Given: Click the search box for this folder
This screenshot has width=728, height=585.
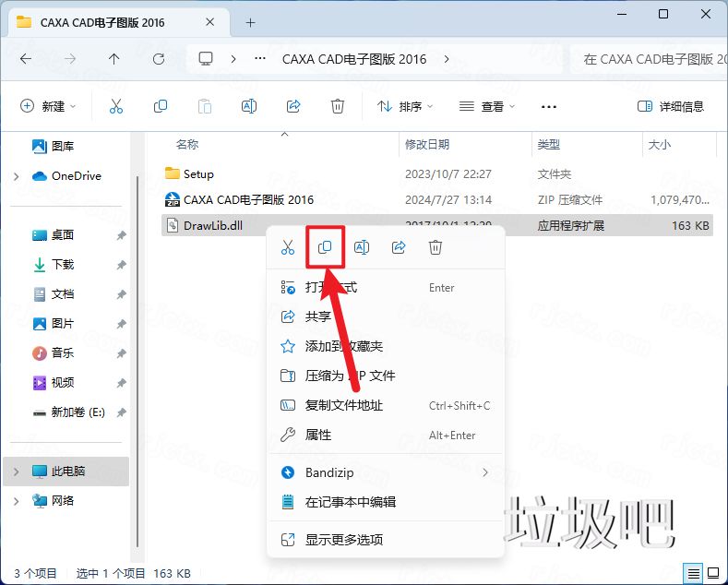Looking at the screenshot, I should [650, 59].
